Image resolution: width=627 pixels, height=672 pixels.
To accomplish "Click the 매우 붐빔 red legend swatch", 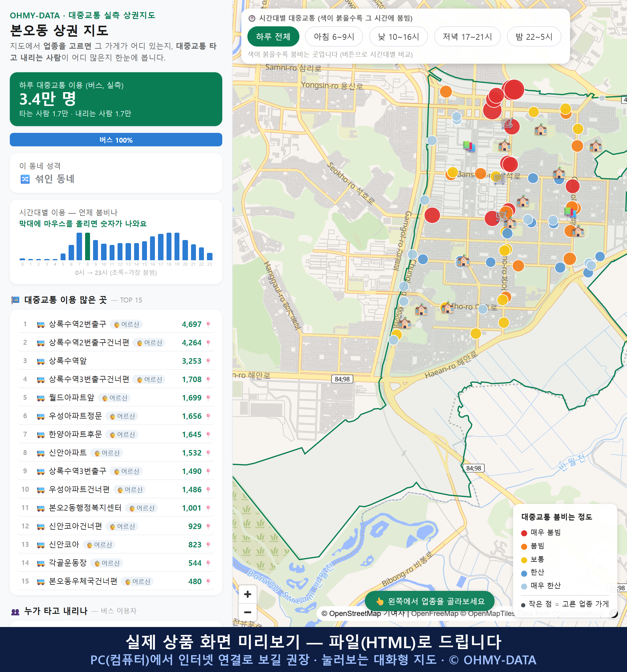I will (x=524, y=533).
